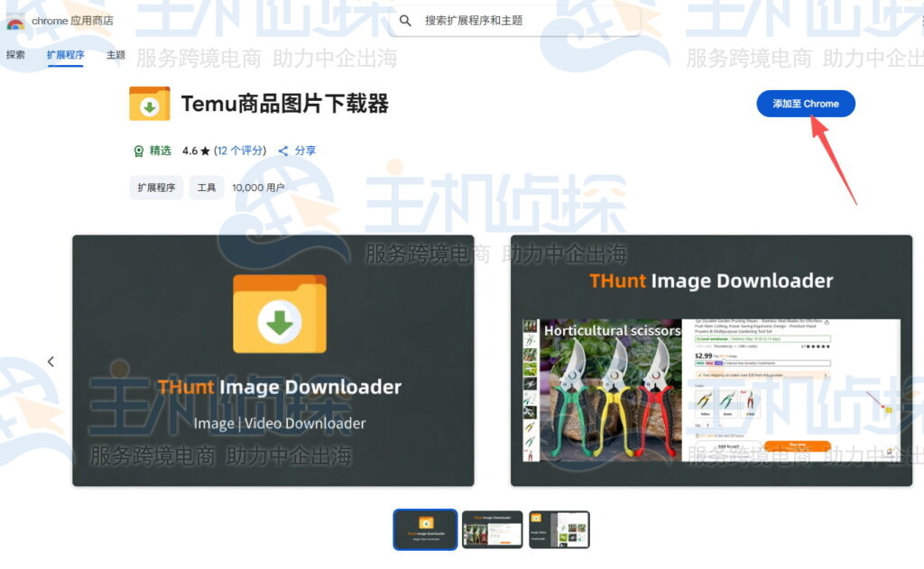Select the first carousel thumbnail with folder logo
The height and width of the screenshot is (569, 924).
click(424, 529)
